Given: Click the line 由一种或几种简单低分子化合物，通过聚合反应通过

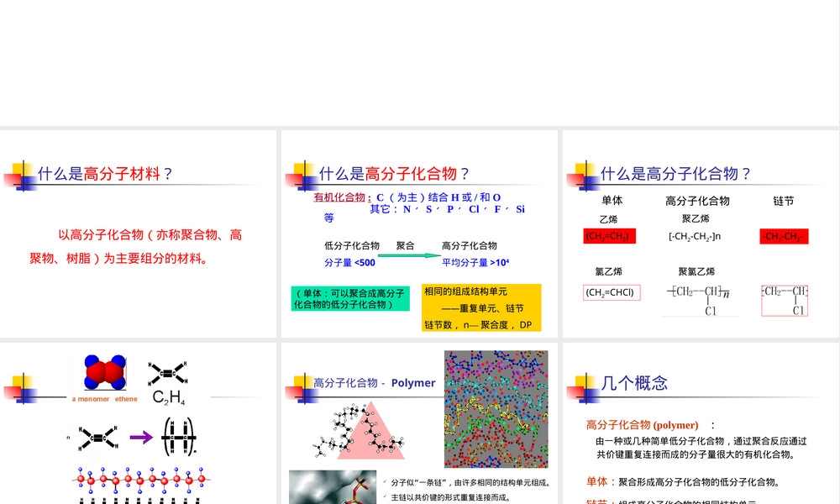Looking at the screenshot, I should click(x=701, y=441).
